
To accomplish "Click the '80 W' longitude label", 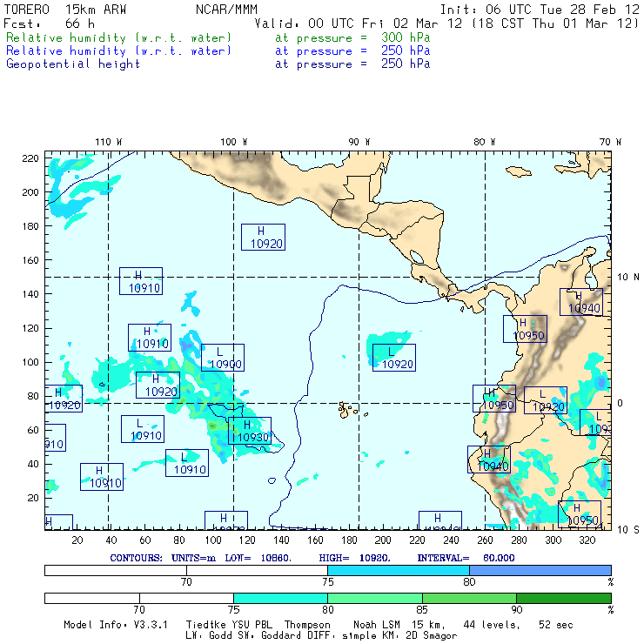I will [484, 142].
